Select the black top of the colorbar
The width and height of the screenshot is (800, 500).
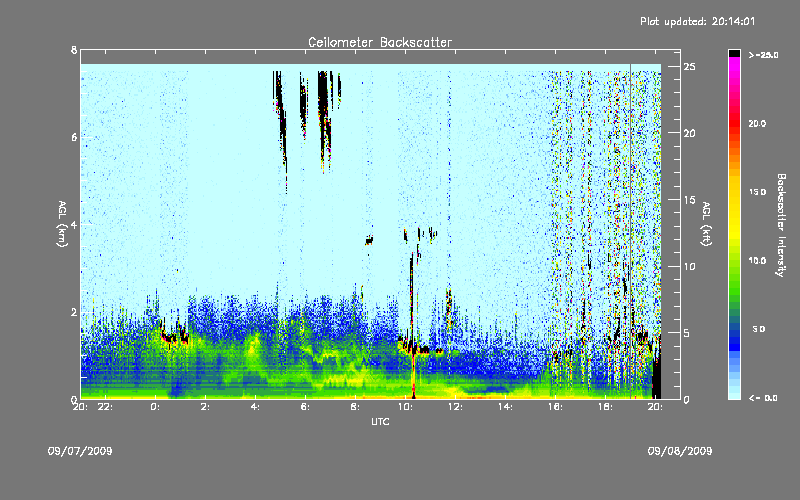coord(734,53)
